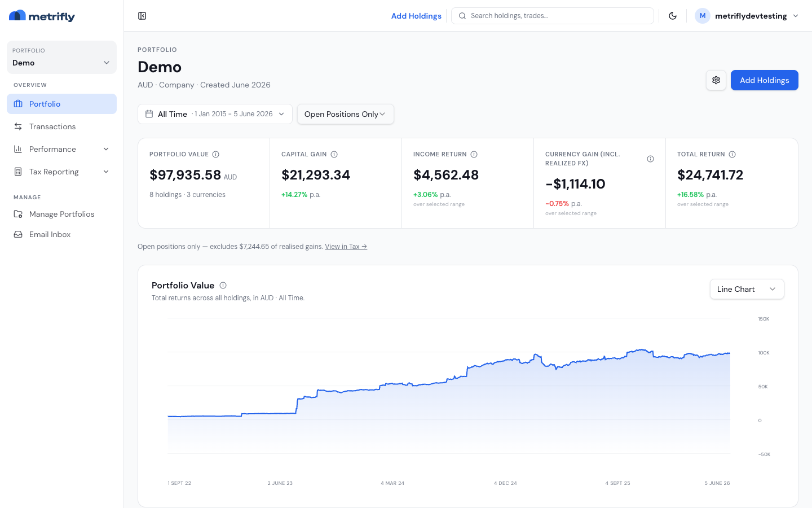Go to Portfolio in sidebar
Image resolution: width=812 pixels, height=508 pixels.
click(x=61, y=104)
